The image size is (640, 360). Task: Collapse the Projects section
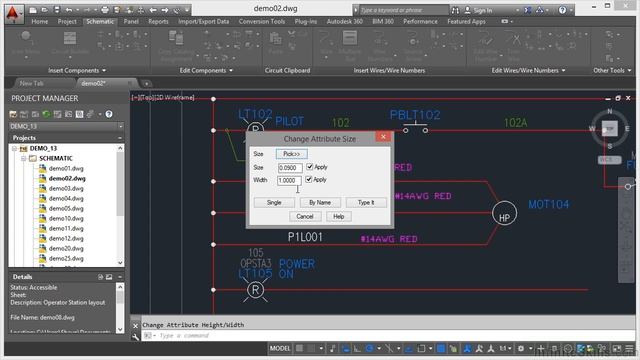(120, 138)
